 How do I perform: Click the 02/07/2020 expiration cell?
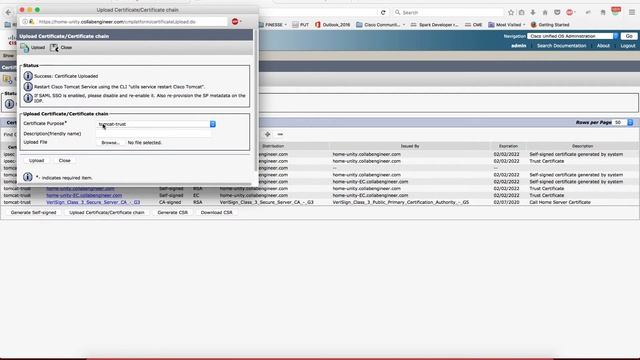(x=506, y=202)
